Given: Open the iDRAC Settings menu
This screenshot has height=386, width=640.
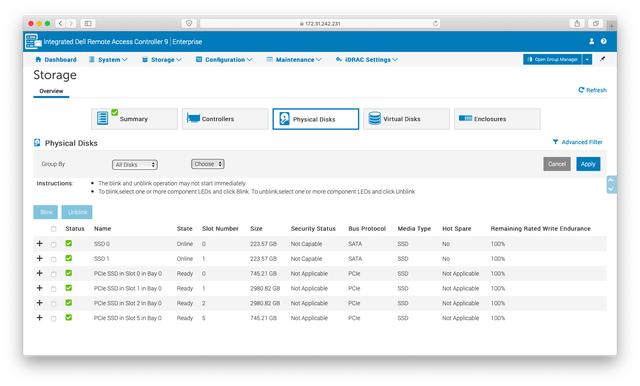Looking at the screenshot, I should pos(367,60).
